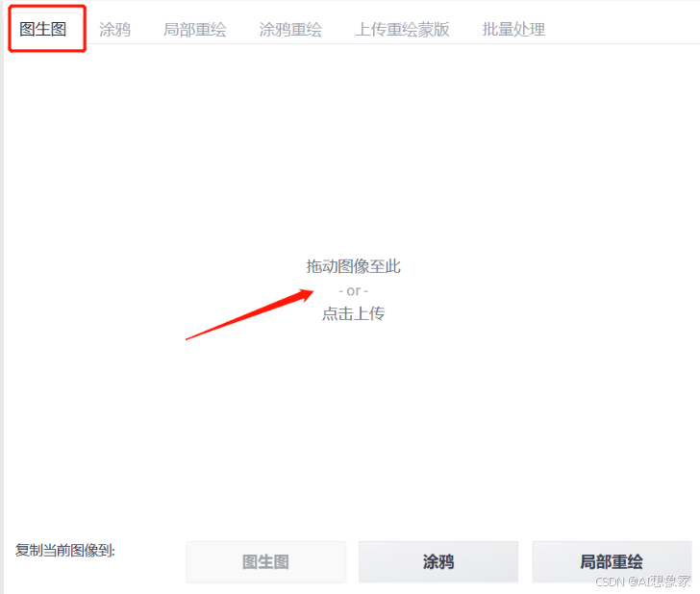Click the 局部重绘 copy button at bottom
The height and width of the screenshot is (594, 700).
(x=612, y=561)
